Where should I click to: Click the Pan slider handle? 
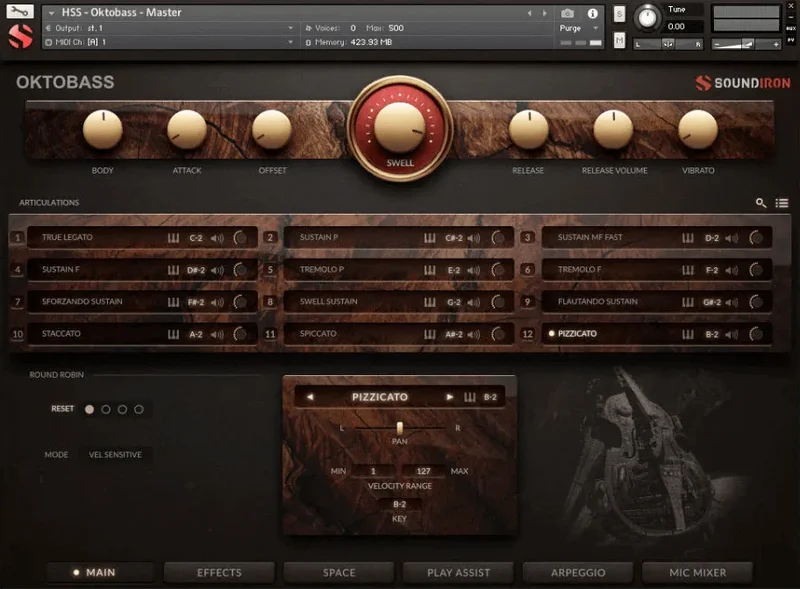click(399, 428)
